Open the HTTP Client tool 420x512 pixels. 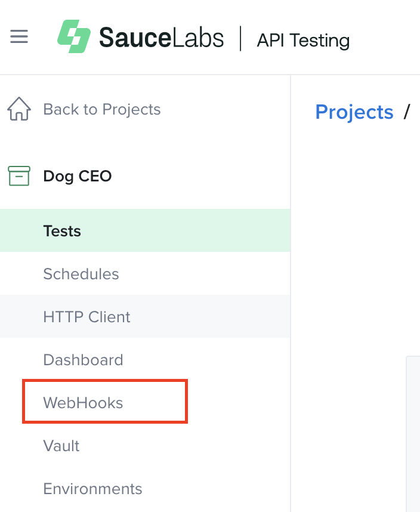[x=87, y=316]
